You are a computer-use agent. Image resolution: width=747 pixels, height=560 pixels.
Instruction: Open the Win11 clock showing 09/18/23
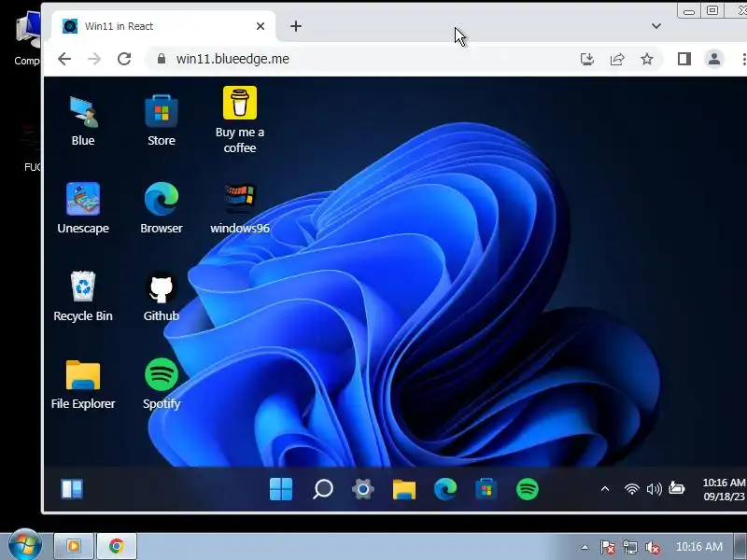[x=725, y=489]
